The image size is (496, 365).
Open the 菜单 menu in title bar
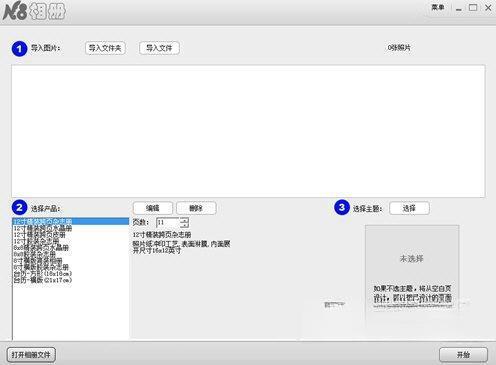(438, 7)
